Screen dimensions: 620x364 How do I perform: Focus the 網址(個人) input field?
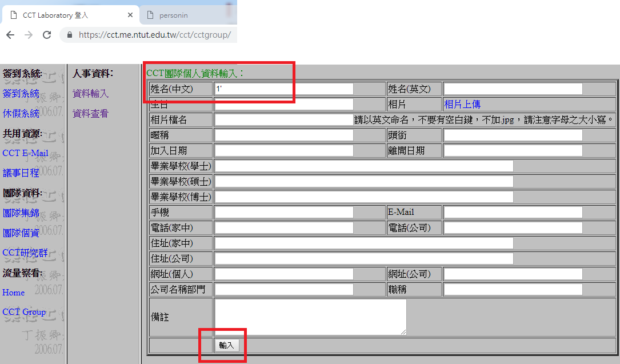pos(283,274)
